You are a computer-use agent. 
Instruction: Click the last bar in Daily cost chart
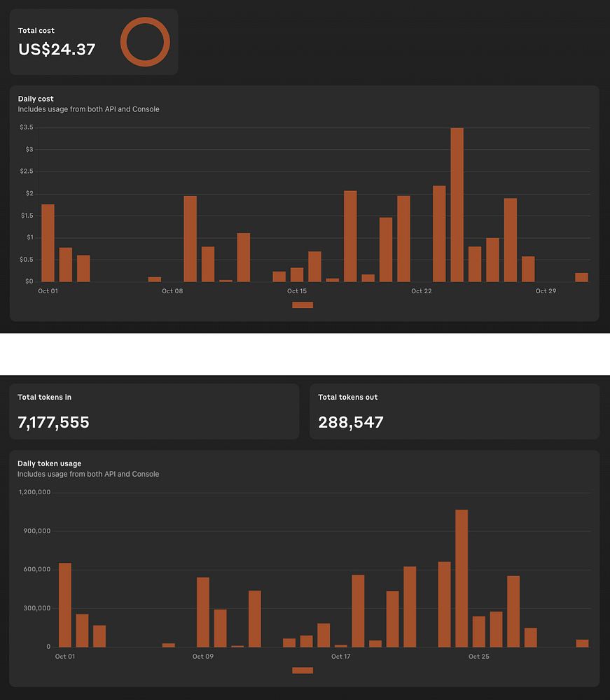pos(581,277)
